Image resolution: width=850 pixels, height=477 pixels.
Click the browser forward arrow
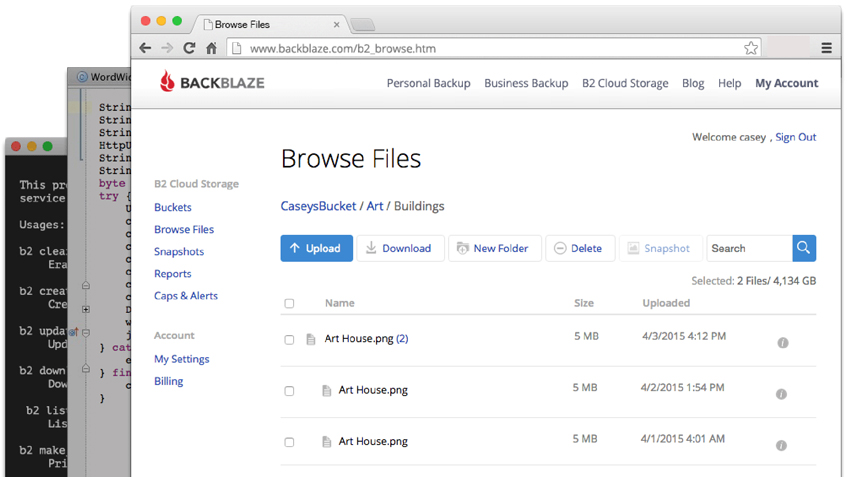click(167, 48)
